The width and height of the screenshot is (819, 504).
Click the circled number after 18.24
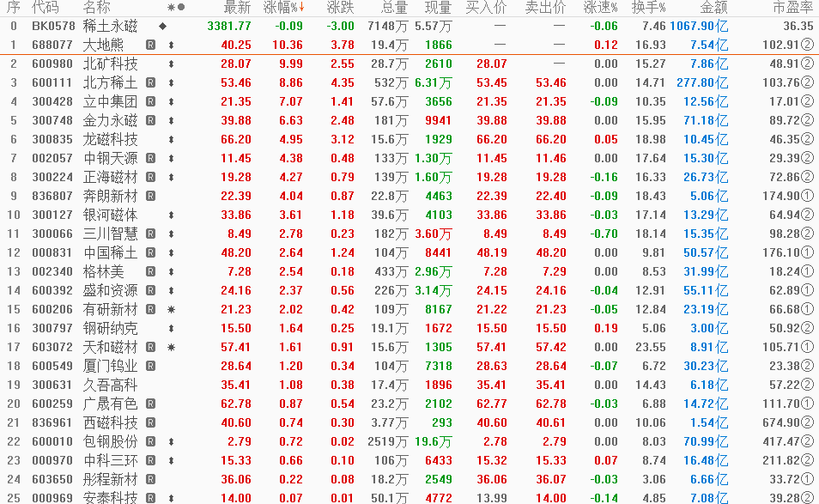pos(807,271)
